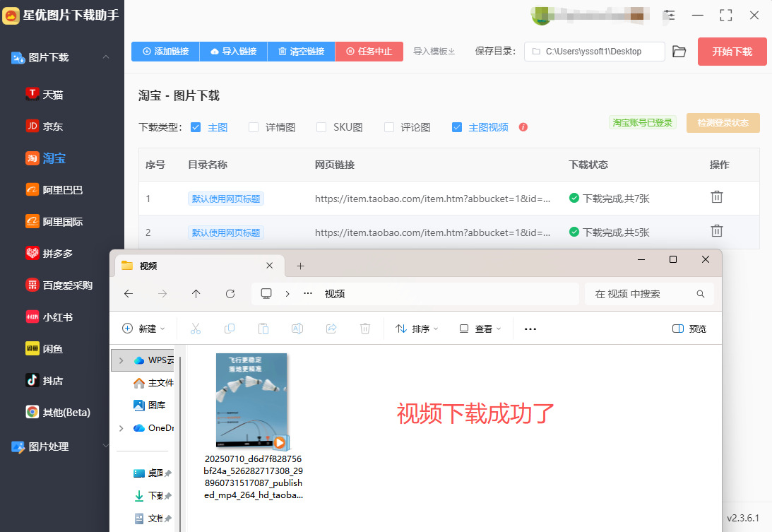Uncheck the 主图 download type
The height and width of the screenshot is (532, 772).
[196, 127]
